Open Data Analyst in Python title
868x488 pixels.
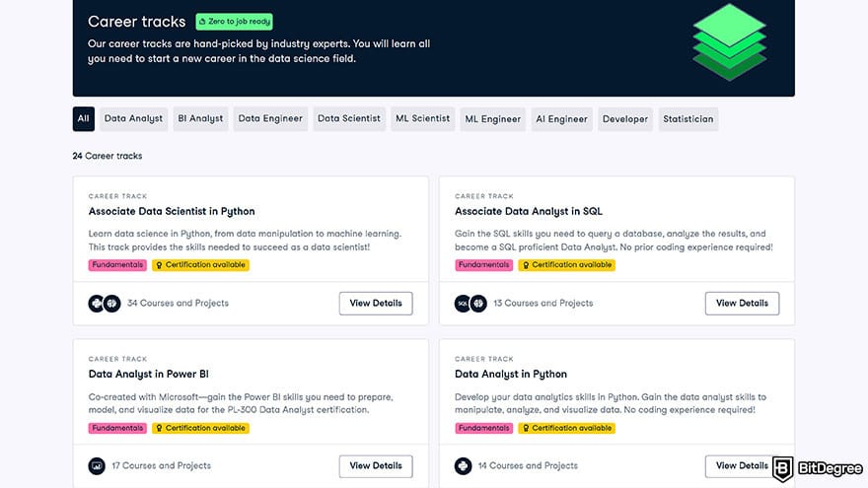click(510, 374)
